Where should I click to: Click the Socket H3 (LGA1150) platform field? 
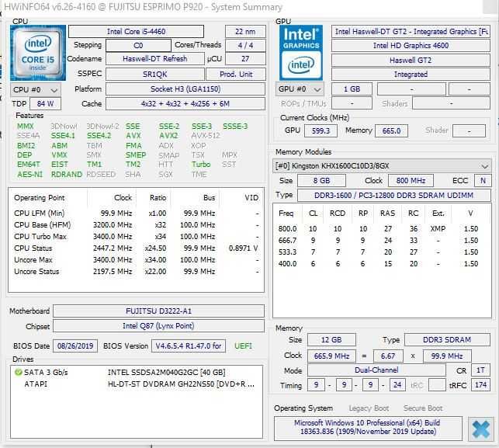[x=185, y=89]
